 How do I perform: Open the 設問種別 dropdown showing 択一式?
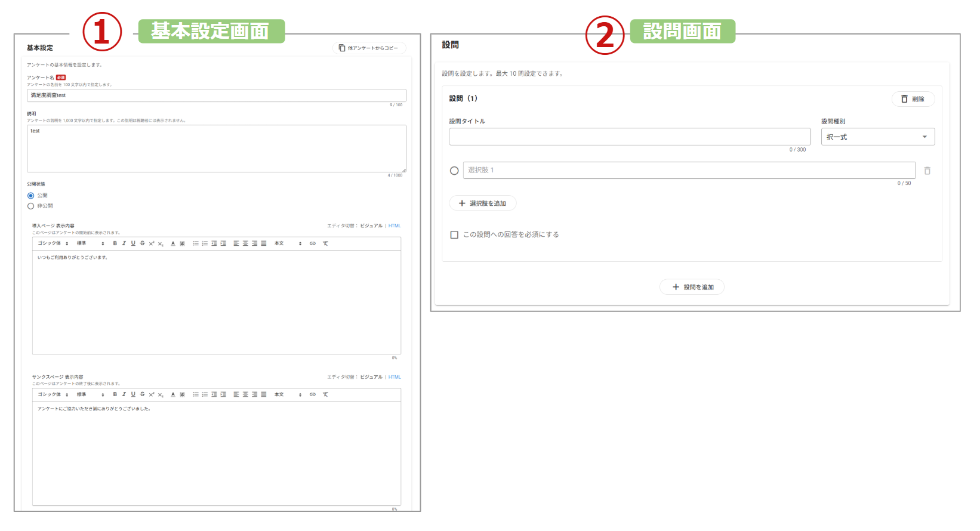tap(877, 137)
